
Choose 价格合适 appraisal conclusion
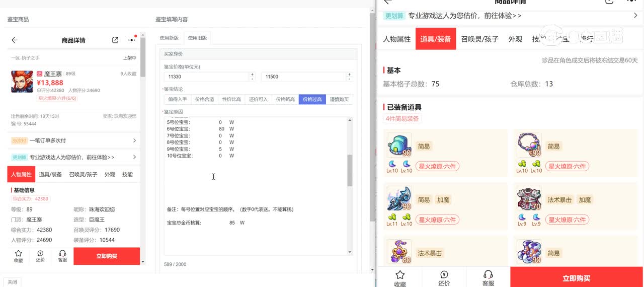click(205, 99)
